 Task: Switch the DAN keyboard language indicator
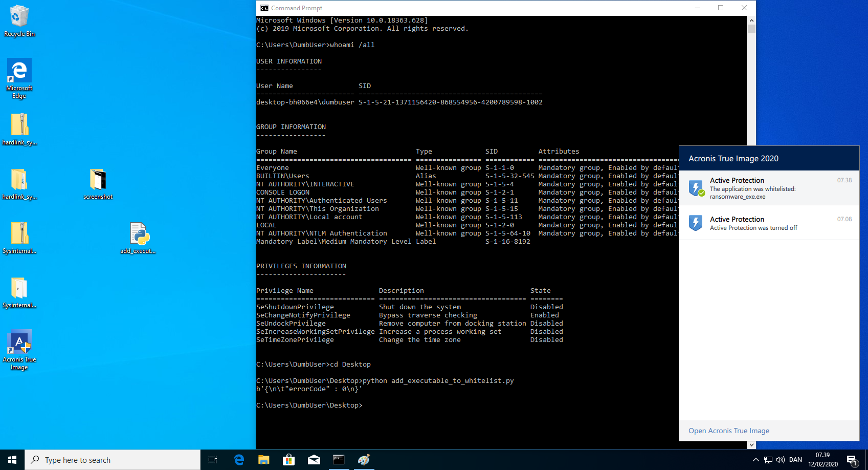[x=795, y=460]
